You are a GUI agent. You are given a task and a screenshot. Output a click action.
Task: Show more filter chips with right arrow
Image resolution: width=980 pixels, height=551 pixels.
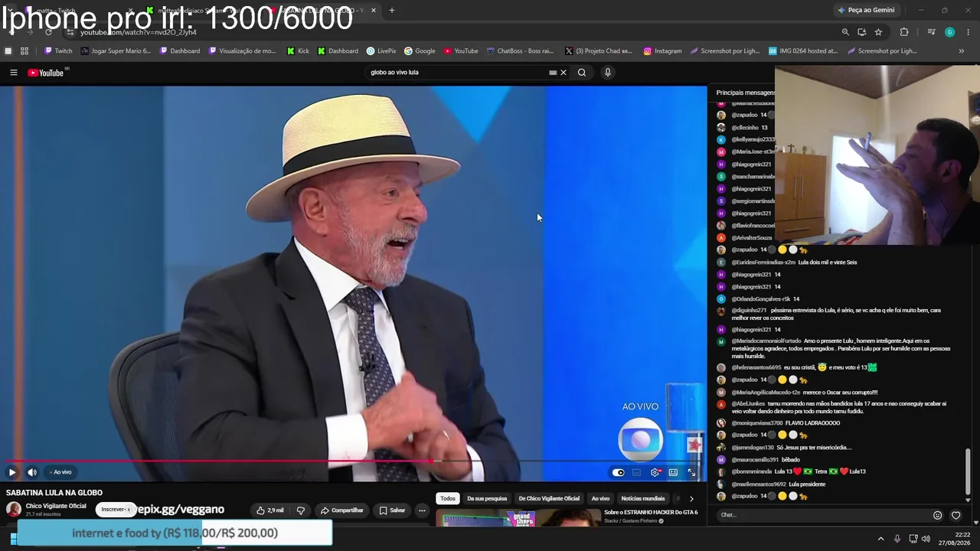click(691, 499)
